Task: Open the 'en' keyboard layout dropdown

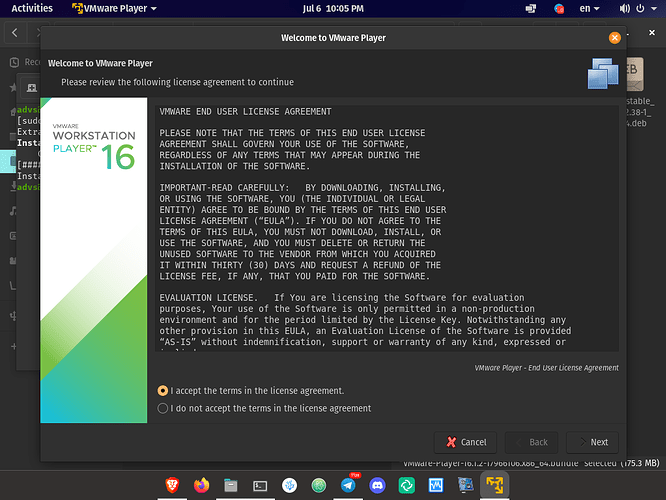Action: (589, 8)
